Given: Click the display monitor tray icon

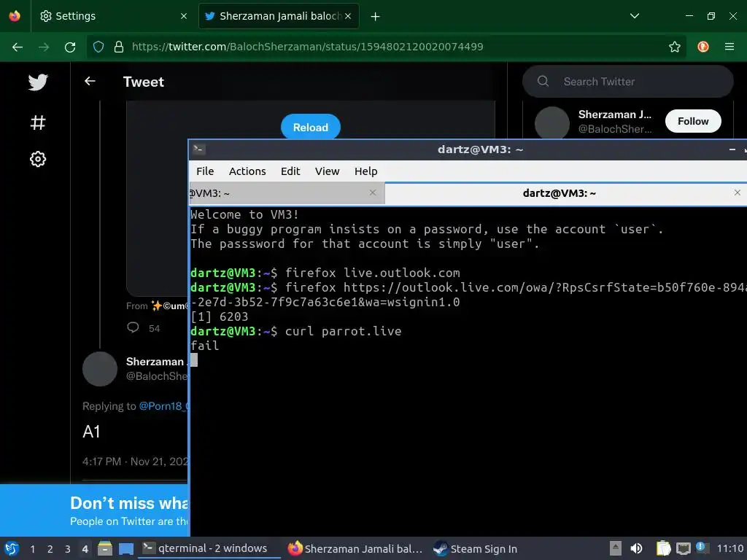Looking at the screenshot, I should (683, 548).
